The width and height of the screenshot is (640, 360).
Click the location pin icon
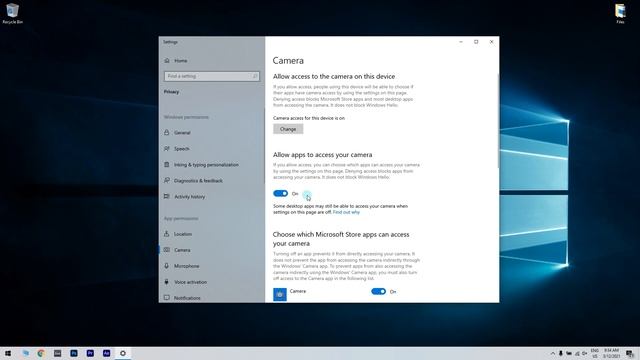[x=167, y=234]
